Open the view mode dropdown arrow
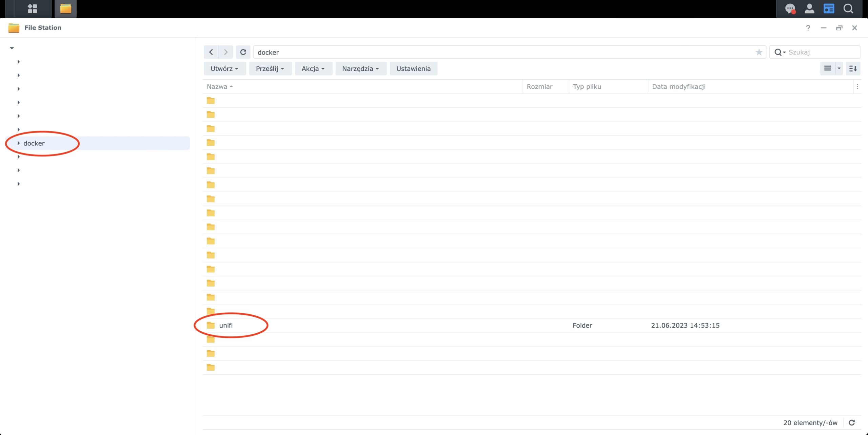Image resolution: width=868 pixels, height=435 pixels. 839,68
